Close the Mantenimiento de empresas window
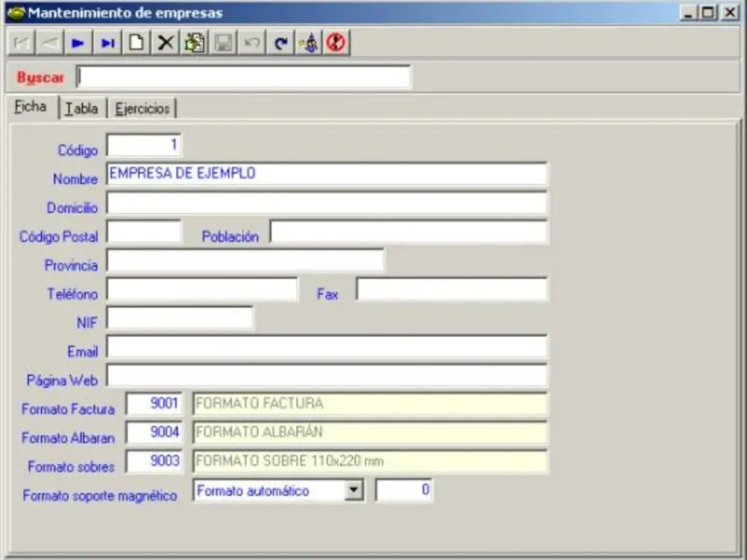This screenshot has width=747, height=560. (730, 13)
